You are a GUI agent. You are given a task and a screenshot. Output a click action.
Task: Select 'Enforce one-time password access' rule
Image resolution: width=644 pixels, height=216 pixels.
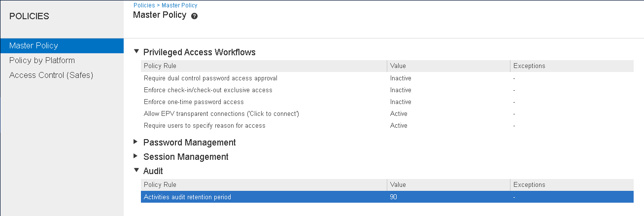pyautogui.click(x=387, y=102)
